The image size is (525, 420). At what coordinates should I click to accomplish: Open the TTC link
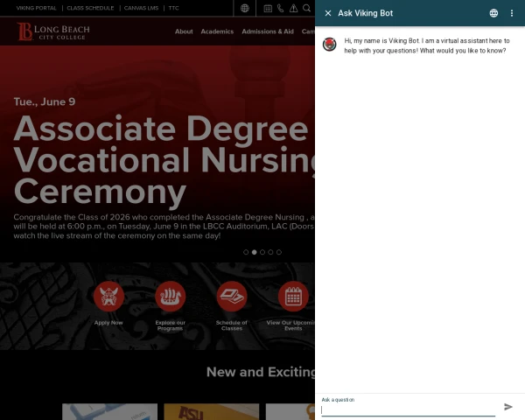pos(173,8)
